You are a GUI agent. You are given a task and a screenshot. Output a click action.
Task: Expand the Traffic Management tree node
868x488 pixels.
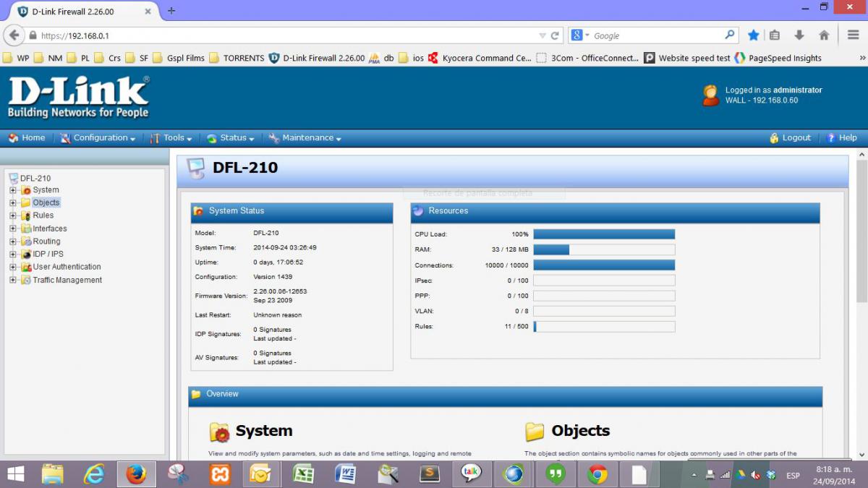pos(12,280)
